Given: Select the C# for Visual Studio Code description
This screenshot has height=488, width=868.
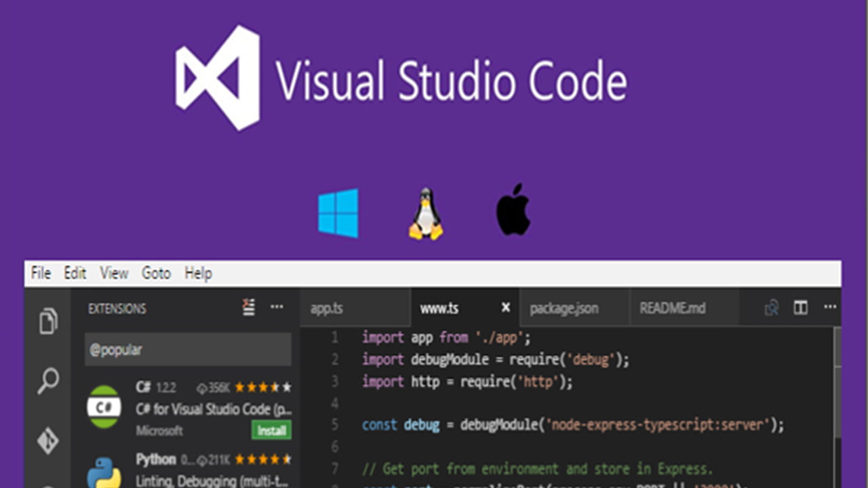Looking at the screenshot, I should (x=214, y=409).
